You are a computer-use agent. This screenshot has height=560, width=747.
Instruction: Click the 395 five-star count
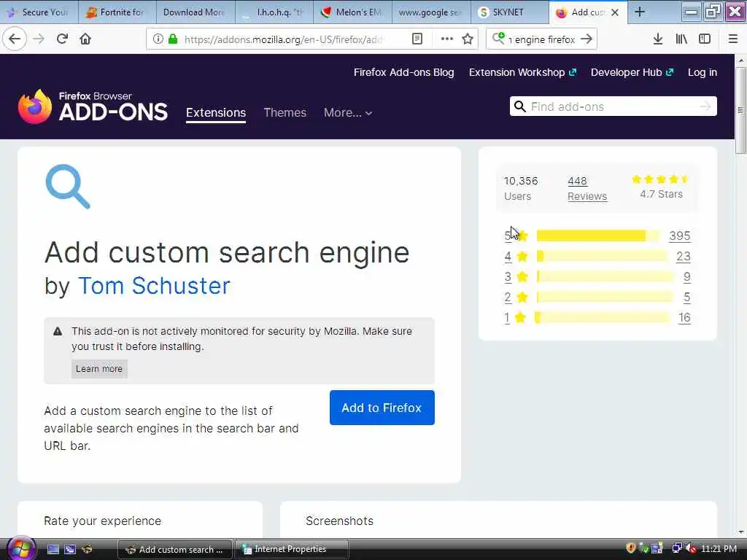(679, 236)
